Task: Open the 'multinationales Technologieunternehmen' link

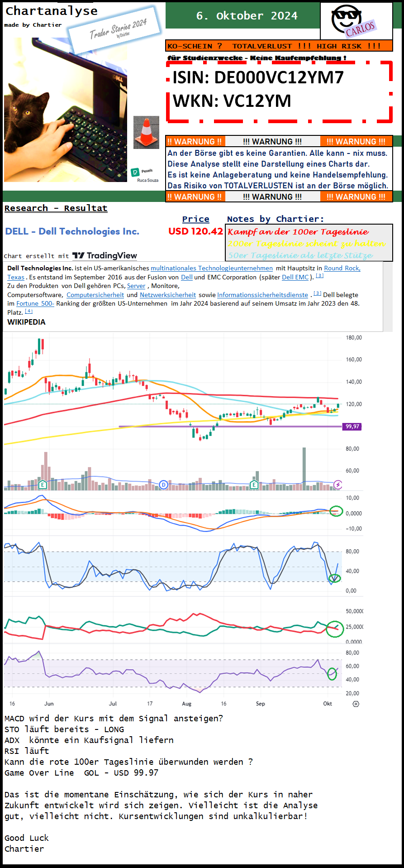Action: [212, 269]
